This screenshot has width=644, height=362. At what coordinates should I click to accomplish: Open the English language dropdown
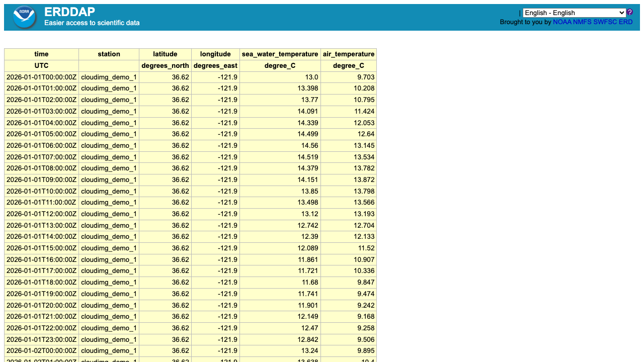[x=574, y=13]
